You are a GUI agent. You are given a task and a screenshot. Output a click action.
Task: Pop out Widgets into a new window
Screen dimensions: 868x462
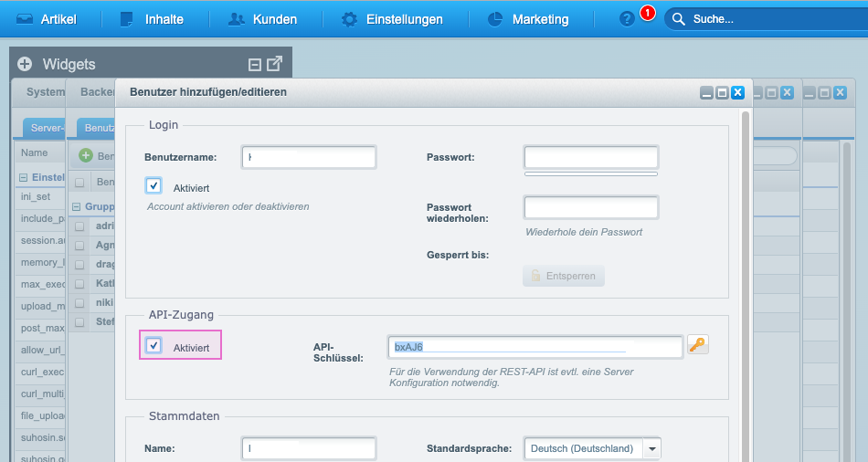click(274, 63)
